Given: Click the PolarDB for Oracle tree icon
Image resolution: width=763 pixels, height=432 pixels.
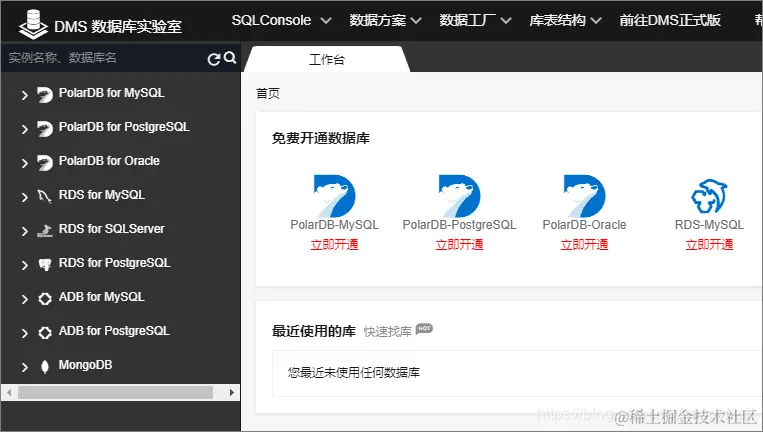Looking at the screenshot, I should [x=45, y=162].
